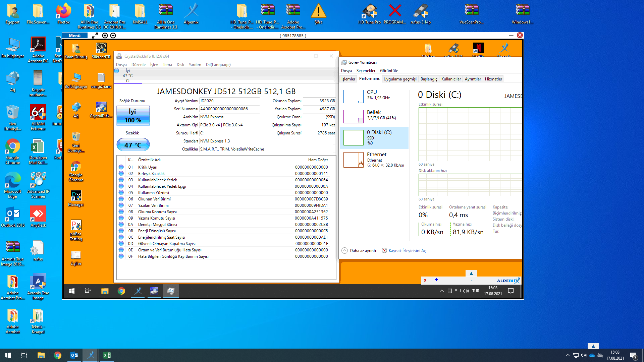644x362 pixels.
Task: Open CrystalDisk shortcut on remote desktop
Action: pos(101,110)
